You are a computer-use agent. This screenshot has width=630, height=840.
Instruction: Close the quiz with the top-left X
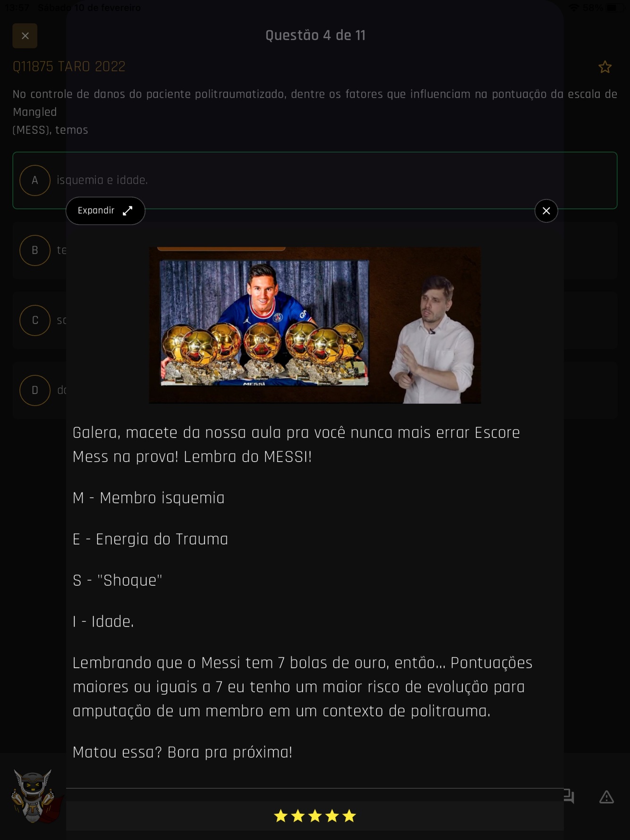[25, 36]
